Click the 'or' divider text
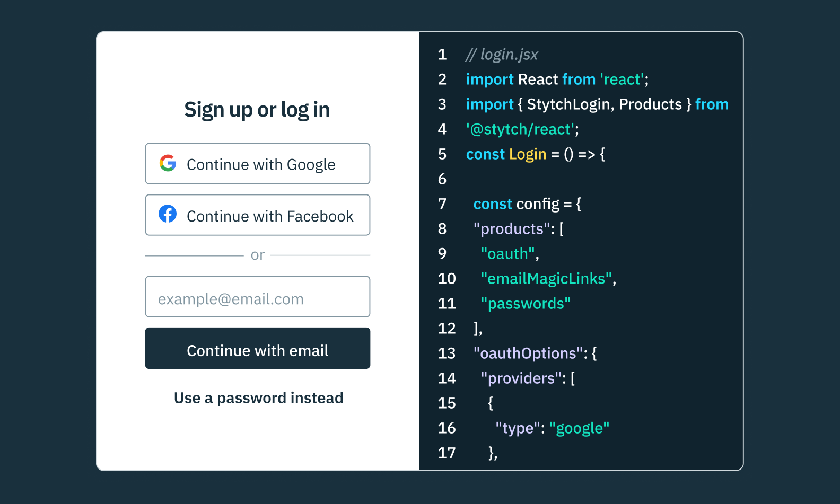This screenshot has height=504, width=840. [258, 255]
